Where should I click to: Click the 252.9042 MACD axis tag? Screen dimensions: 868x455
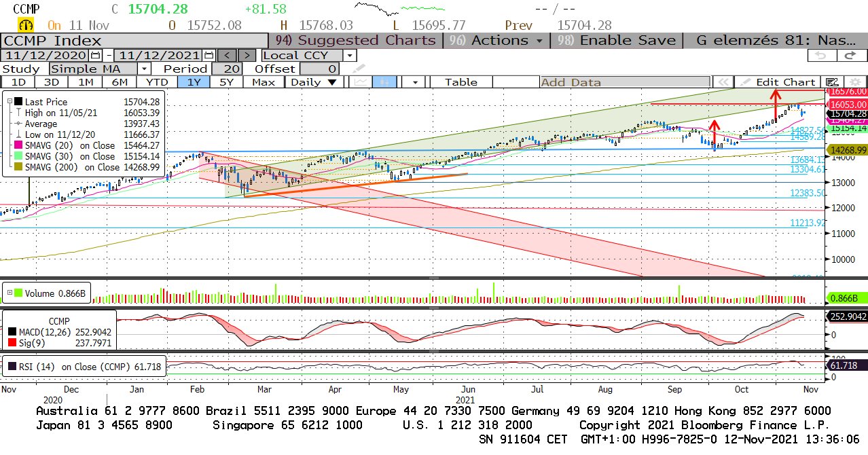pyautogui.click(x=847, y=316)
